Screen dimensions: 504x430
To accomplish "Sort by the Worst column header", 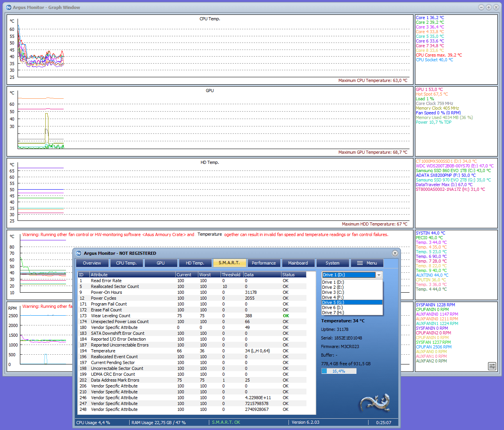I will click(x=210, y=275).
